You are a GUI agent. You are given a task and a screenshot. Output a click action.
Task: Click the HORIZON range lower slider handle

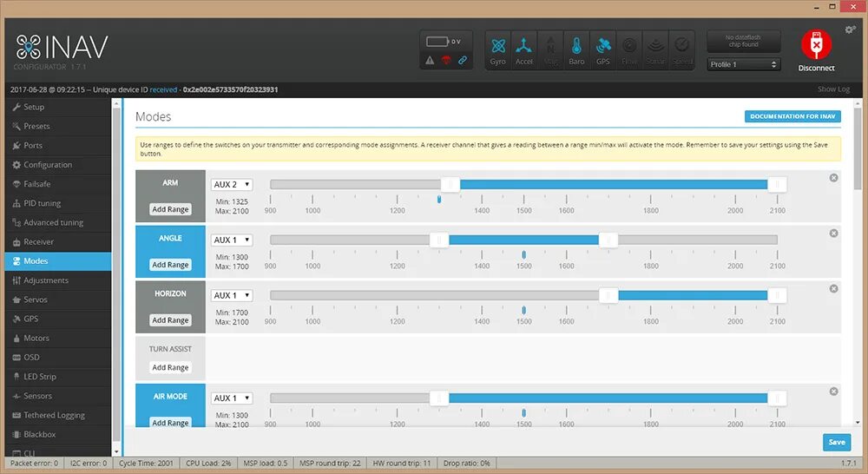(x=608, y=295)
